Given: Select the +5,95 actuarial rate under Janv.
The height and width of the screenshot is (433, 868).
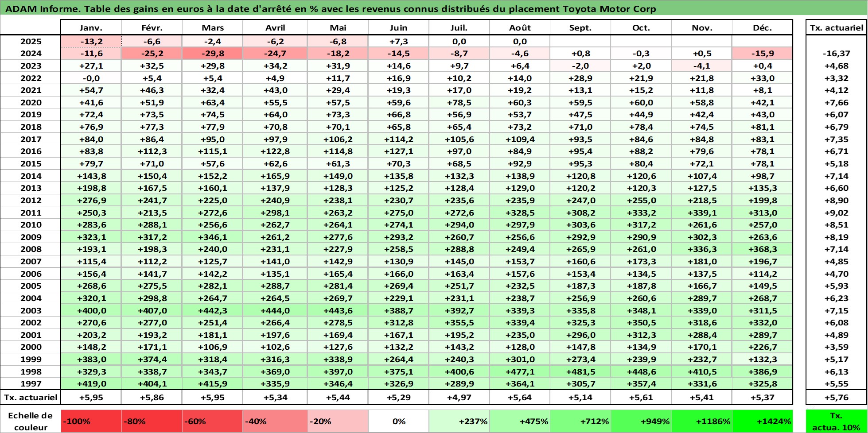Looking at the screenshot, I should click(91, 397).
